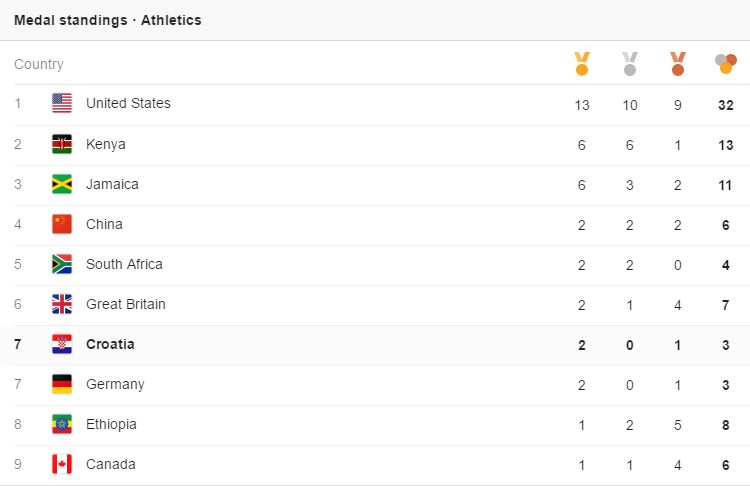Click the South Africa flag icon
Screen dimensions: 750x486
[62, 264]
